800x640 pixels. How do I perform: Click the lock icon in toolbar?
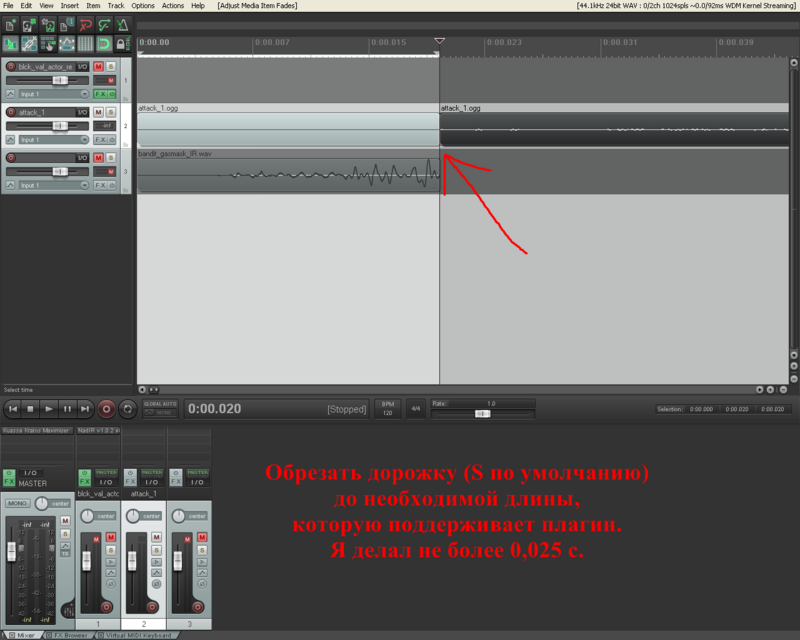click(x=122, y=44)
